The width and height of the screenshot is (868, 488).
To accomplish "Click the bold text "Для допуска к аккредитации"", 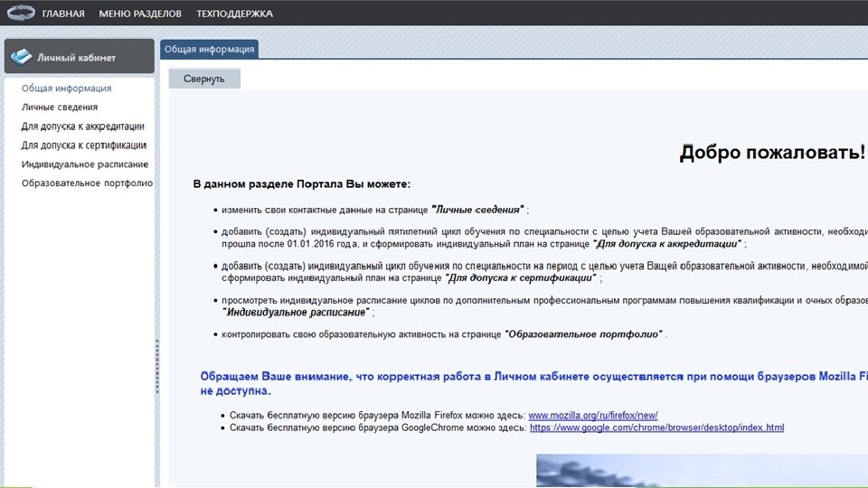I will (x=666, y=244).
